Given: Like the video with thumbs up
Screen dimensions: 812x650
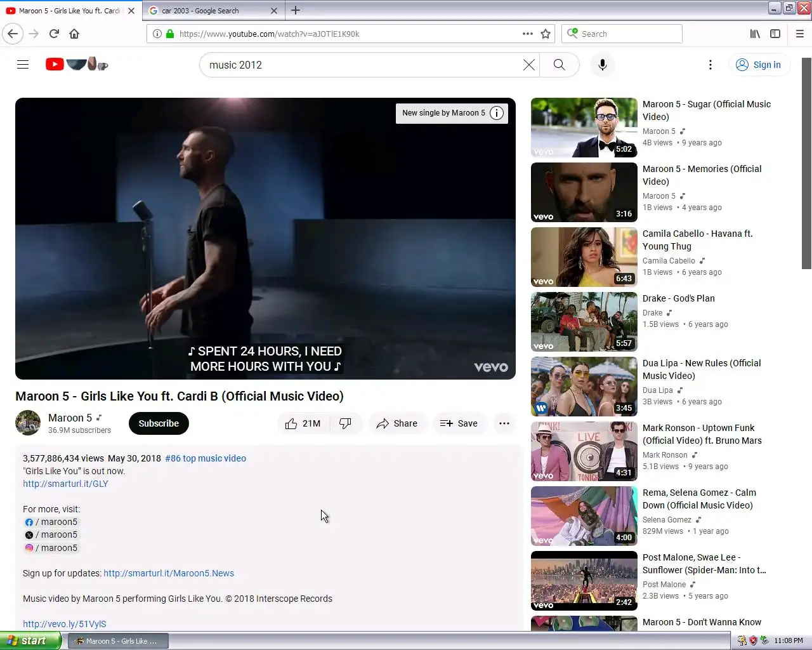Looking at the screenshot, I should 303,423.
